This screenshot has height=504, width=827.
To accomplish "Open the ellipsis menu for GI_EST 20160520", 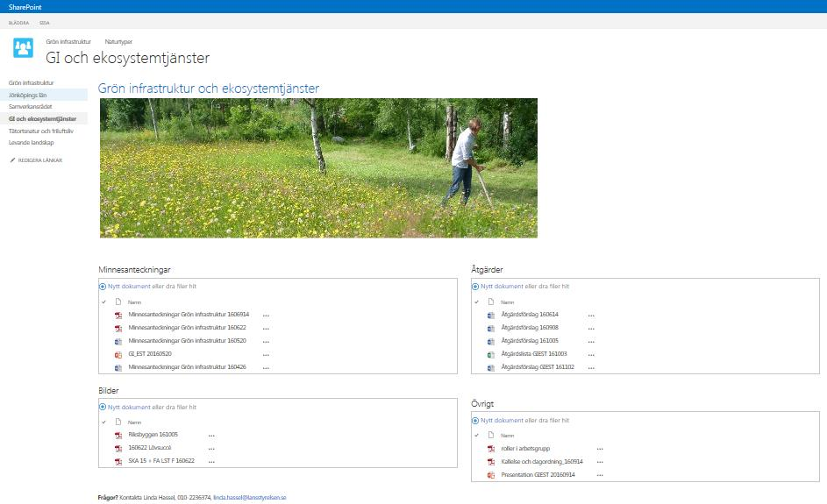I will click(x=266, y=355).
